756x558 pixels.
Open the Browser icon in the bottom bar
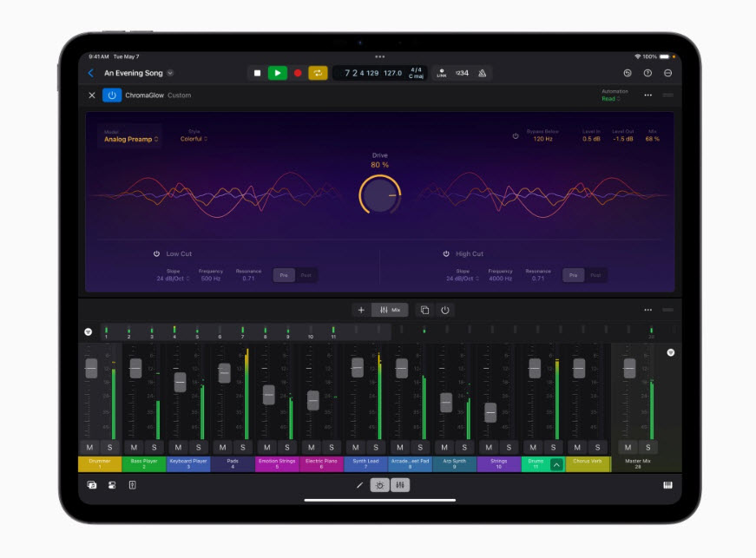pos(92,485)
